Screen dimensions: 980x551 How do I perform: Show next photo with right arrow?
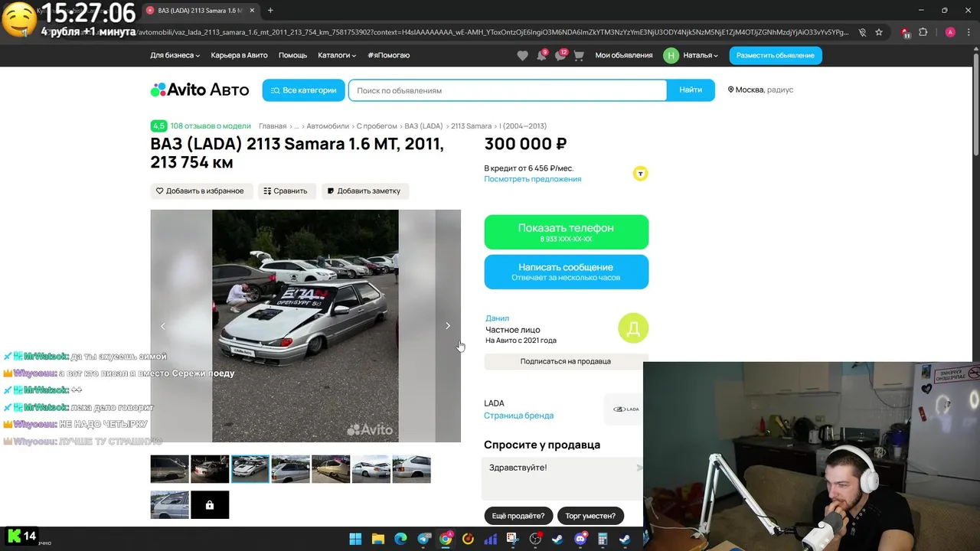pos(448,326)
